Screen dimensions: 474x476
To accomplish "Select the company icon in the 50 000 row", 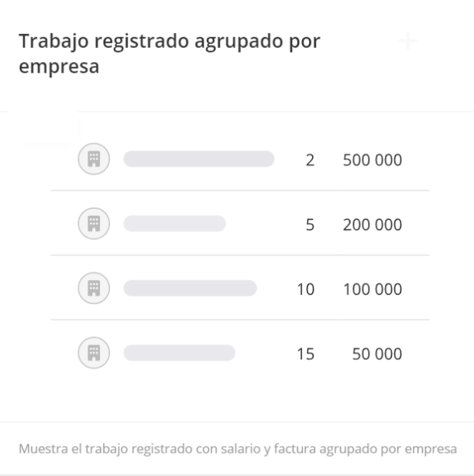I will tap(94, 354).
